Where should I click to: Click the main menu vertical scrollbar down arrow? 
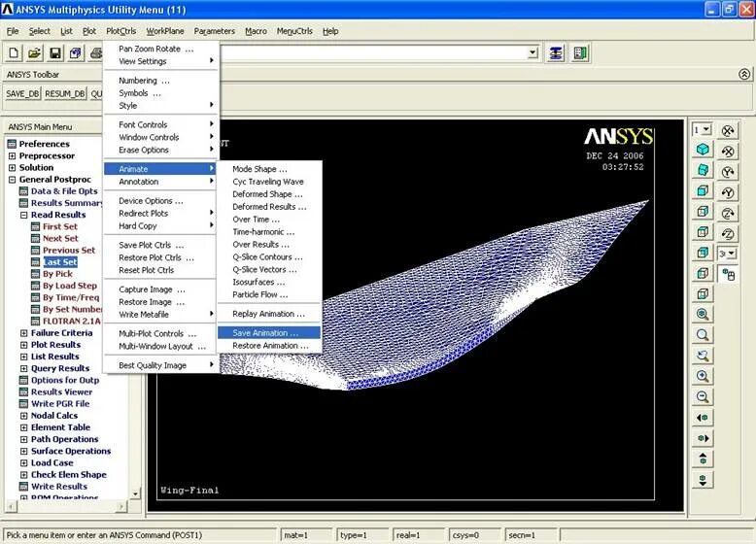tap(135, 493)
